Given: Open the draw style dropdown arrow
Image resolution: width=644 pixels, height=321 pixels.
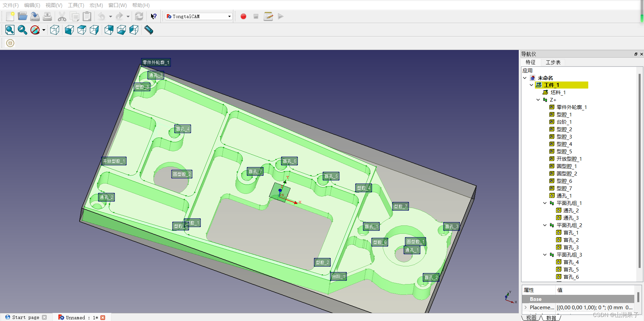Looking at the screenshot, I should click(44, 30).
